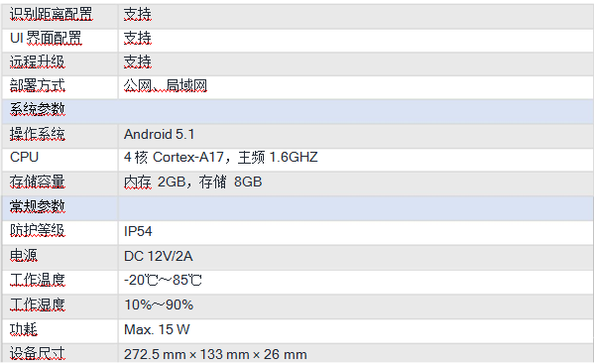594x364 pixels.
Task: Click the 10%~90% humidity value
Action: pos(159,304)
